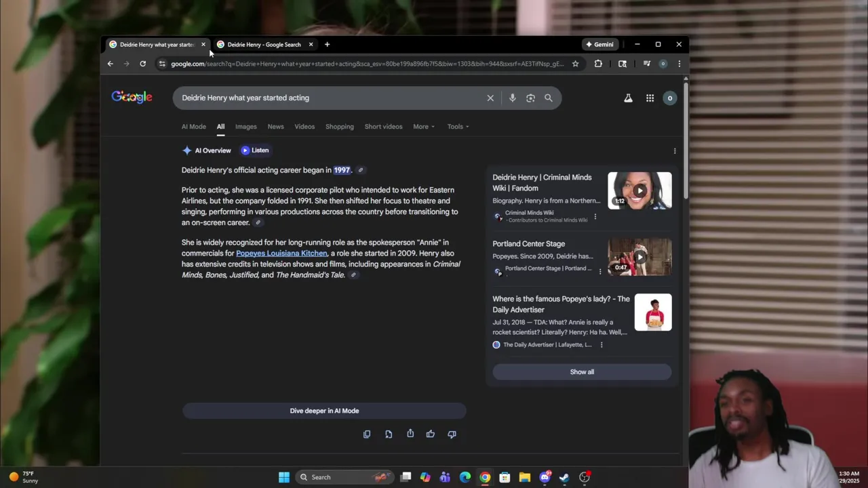Select the Short videos tab
The image size is (868, 488).
[383, 127]
